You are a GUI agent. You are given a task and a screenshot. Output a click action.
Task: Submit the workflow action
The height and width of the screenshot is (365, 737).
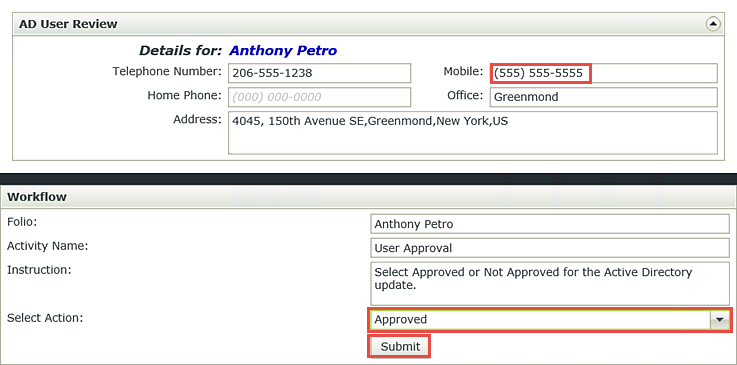399,347
